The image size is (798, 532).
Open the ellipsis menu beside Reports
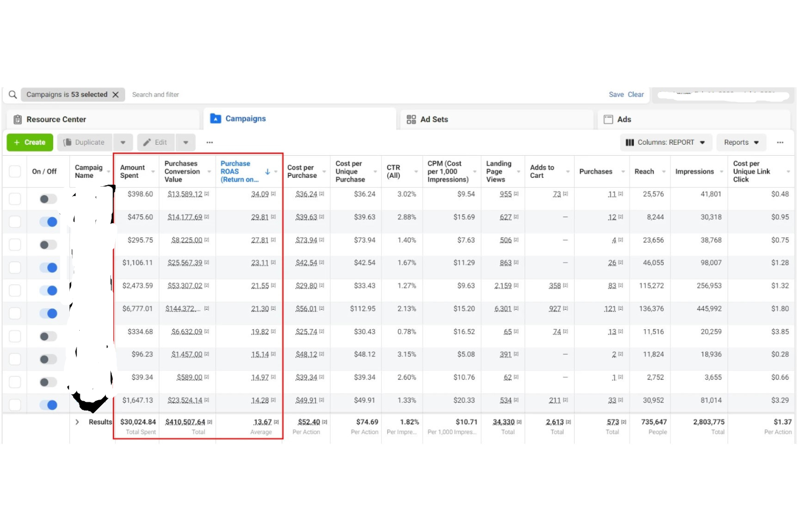point(780,142)
